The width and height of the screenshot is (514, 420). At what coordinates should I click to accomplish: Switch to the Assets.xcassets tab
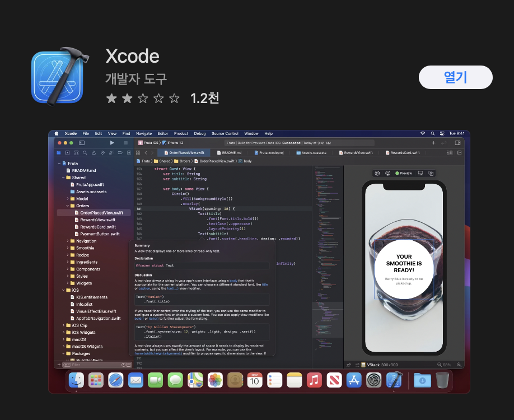pos(311,152)
